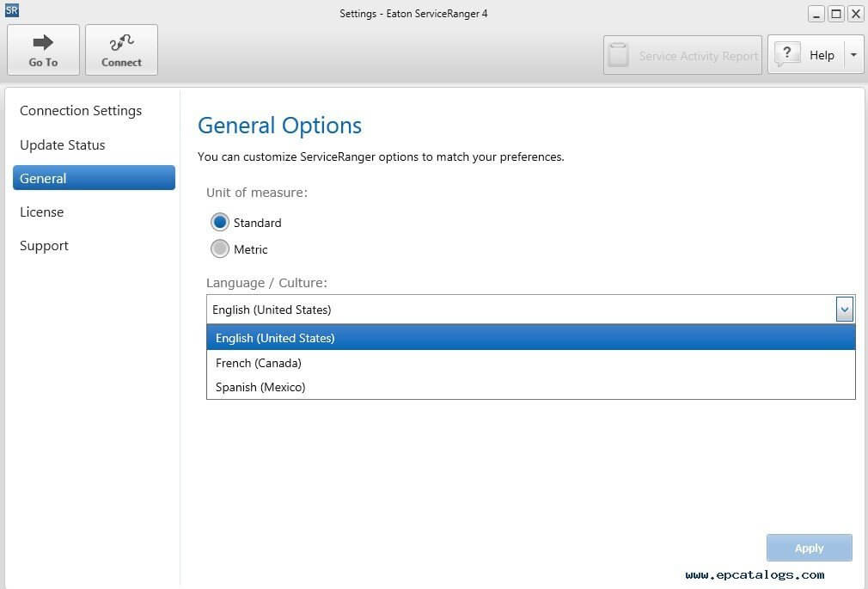Choose French (Canada) from the language list
This screenshot has width=868, height=589.
point(258,362)
